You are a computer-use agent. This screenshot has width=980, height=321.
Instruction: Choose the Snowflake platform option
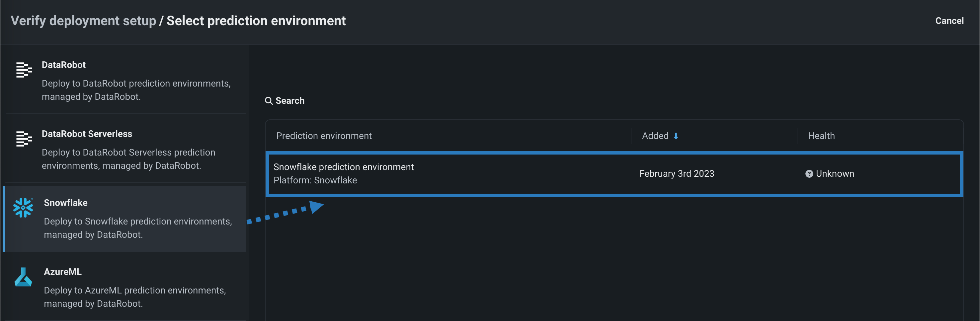point(125,219)
